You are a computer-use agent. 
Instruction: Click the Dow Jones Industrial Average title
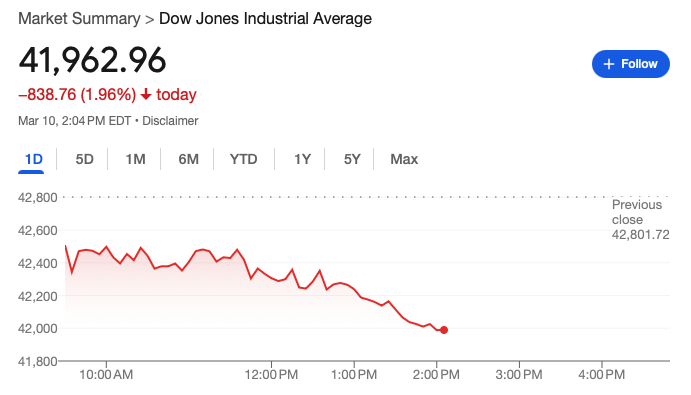click(x=265, y=19)
